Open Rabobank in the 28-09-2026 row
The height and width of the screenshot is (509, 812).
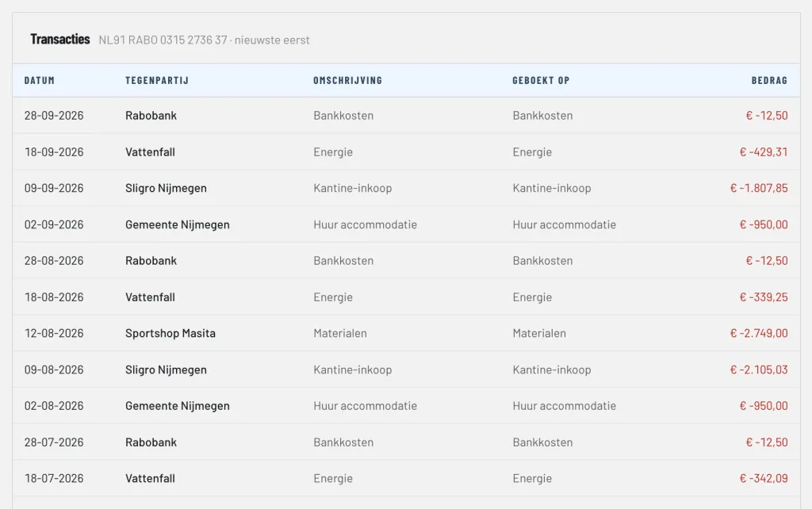point(151,116)
